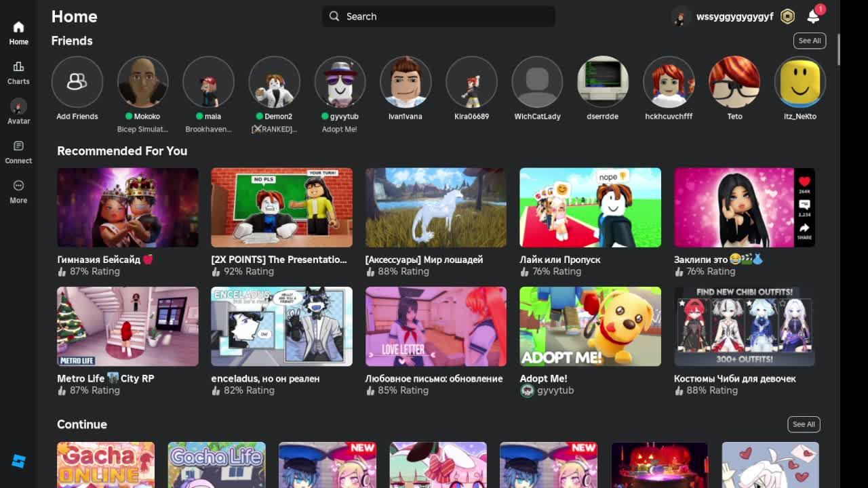Open the Robux hexagon icon
The image size is (868, 488).
tap(787, 17)
